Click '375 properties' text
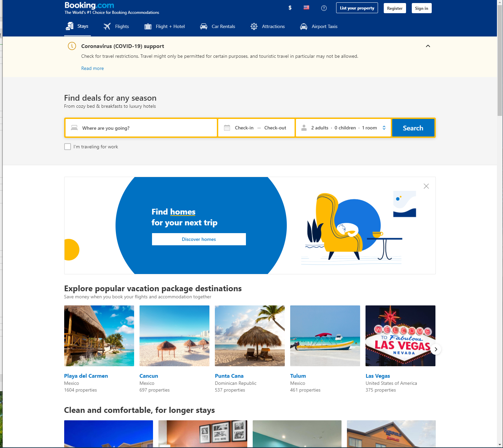Viewport: 503px width, 448px height. pyautogui.click(x=381, y=390)
